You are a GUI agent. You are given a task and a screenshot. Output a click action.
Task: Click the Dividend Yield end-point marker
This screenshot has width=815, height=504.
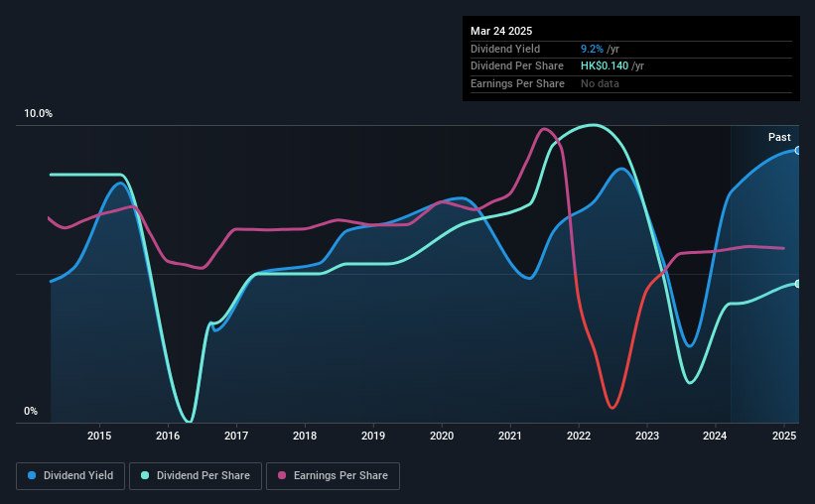(x=797, y=151)
